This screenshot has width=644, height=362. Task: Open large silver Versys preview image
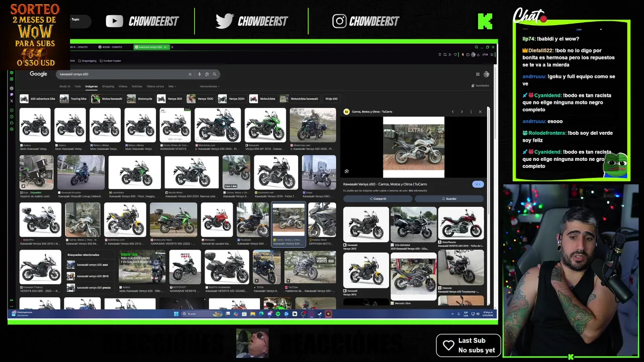click(x=414, y=147)
